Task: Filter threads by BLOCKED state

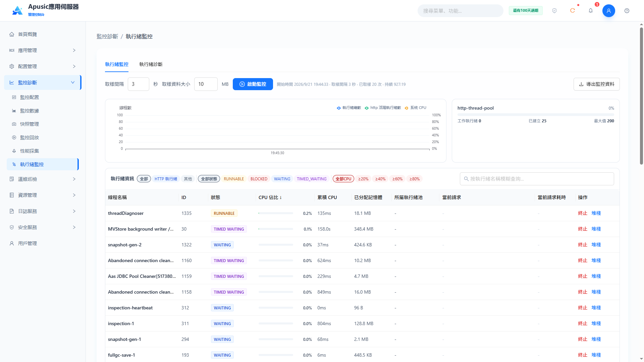Action: tap(259, 179)
